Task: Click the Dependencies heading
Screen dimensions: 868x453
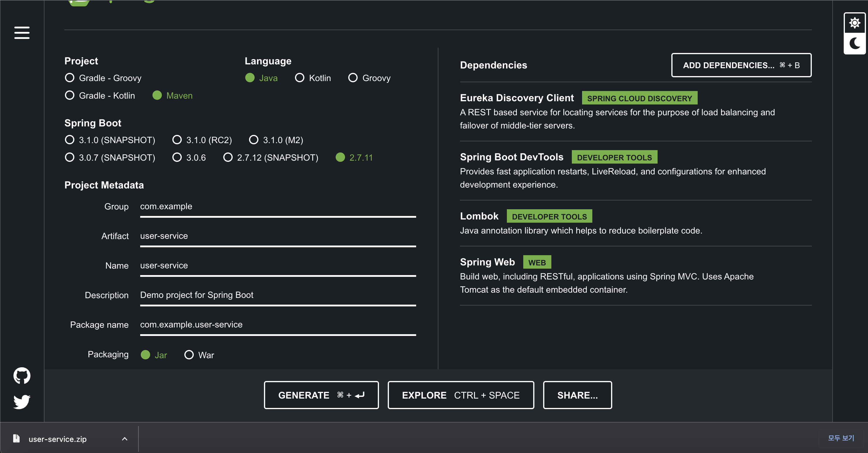Action: tap(493, 65)
